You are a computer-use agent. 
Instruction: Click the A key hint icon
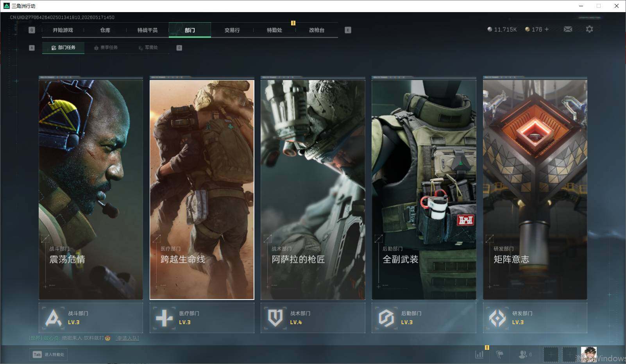tap(32, 48)
